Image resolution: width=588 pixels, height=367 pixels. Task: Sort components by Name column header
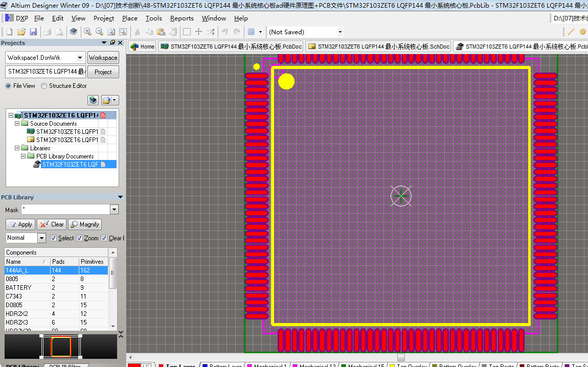coord(27,262)
